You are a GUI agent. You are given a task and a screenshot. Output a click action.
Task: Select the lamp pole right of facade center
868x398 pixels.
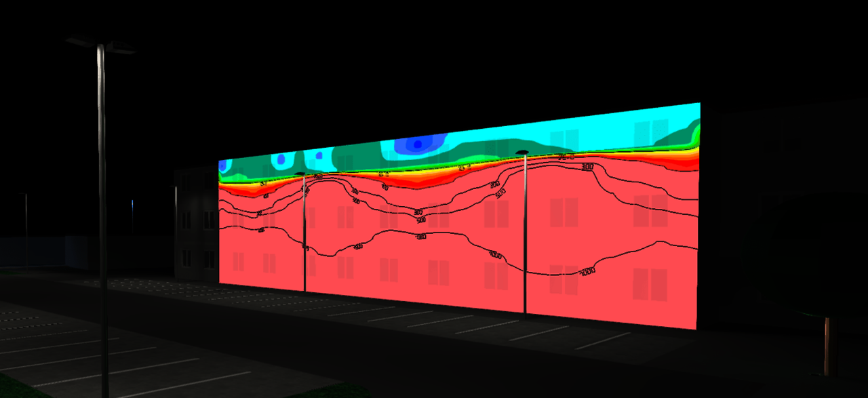(x=525, y=237)
